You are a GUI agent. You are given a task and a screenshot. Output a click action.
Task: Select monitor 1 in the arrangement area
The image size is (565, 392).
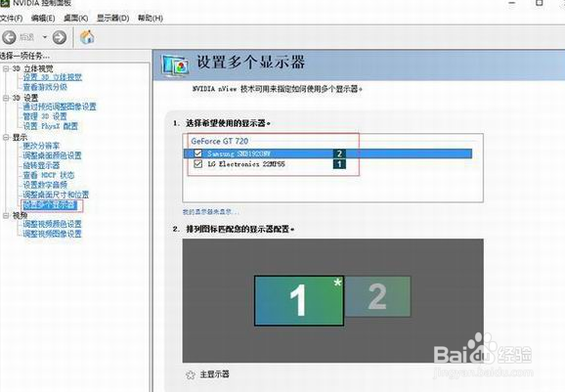[299, 301]
